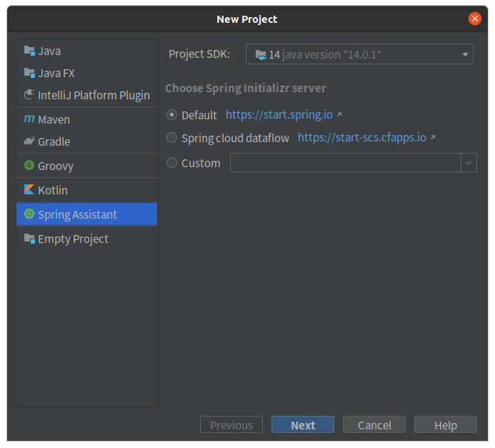495x448 pixels.
Task: Select the Empty Project label
Action: coord(73,239)
